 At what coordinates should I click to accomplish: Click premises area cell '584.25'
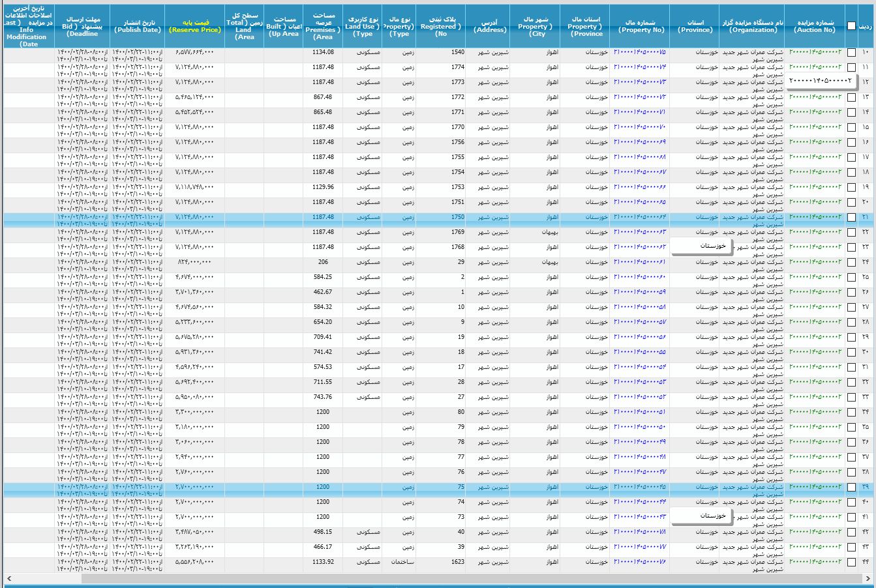point(323,277)
